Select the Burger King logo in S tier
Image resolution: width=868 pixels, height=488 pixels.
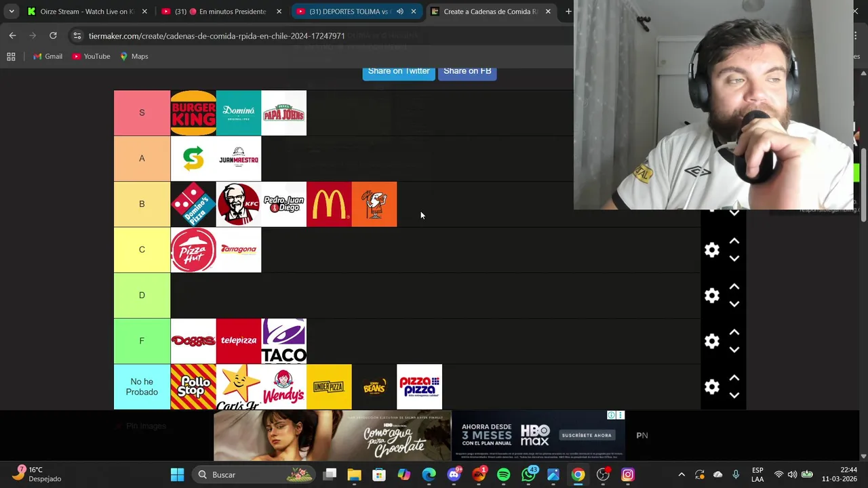(193, 113)
